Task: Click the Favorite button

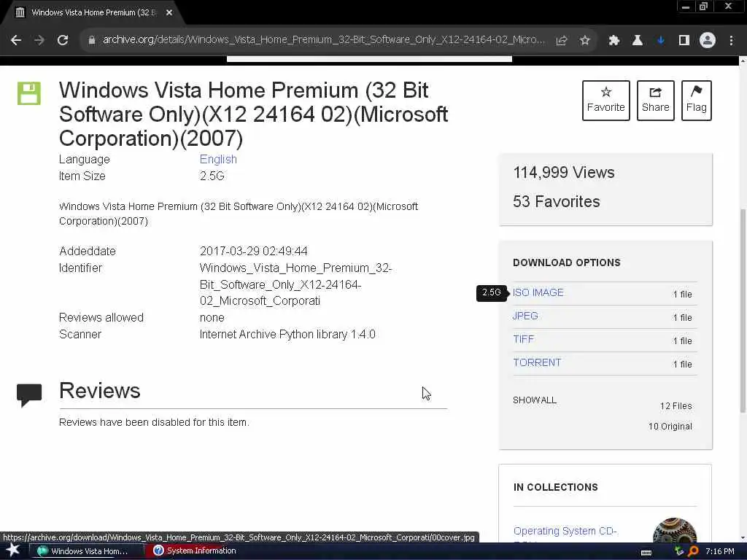Action: pyautogui.click(x=606, y=101)
